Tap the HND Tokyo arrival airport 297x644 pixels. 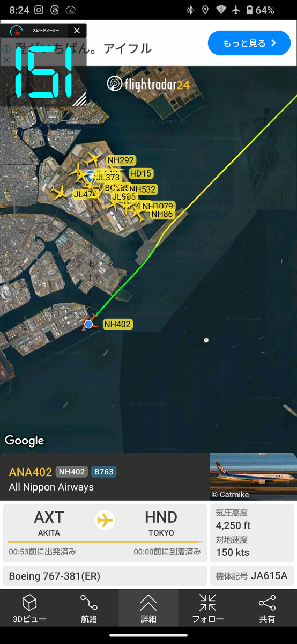point(161,523)
